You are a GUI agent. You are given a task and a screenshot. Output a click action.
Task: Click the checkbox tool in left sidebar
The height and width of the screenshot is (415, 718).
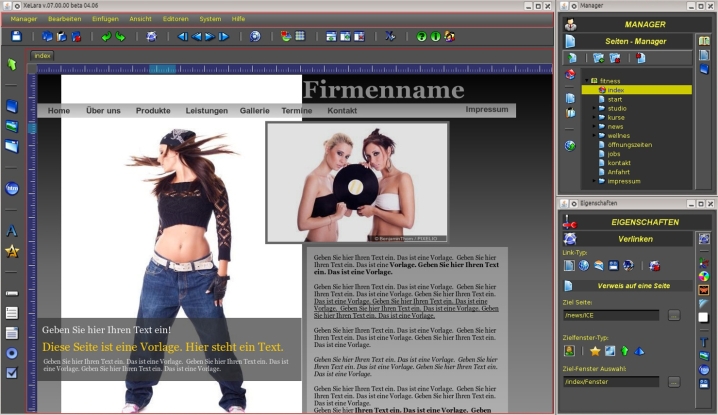[x=12, y=373]
